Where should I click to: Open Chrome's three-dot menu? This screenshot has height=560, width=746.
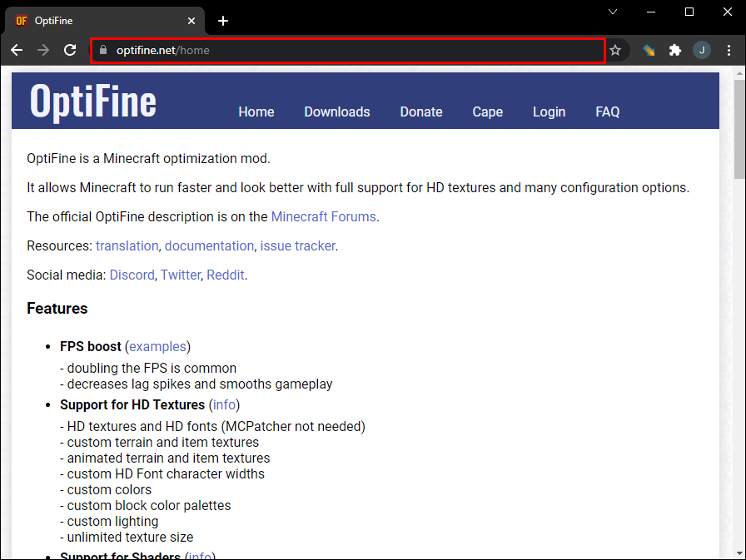729,50
